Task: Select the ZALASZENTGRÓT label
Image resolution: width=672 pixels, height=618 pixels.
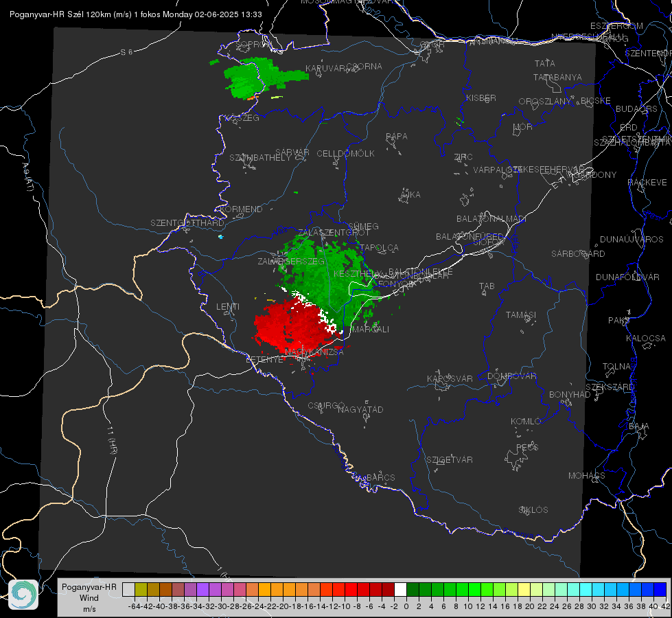Action: pos(334,233)
